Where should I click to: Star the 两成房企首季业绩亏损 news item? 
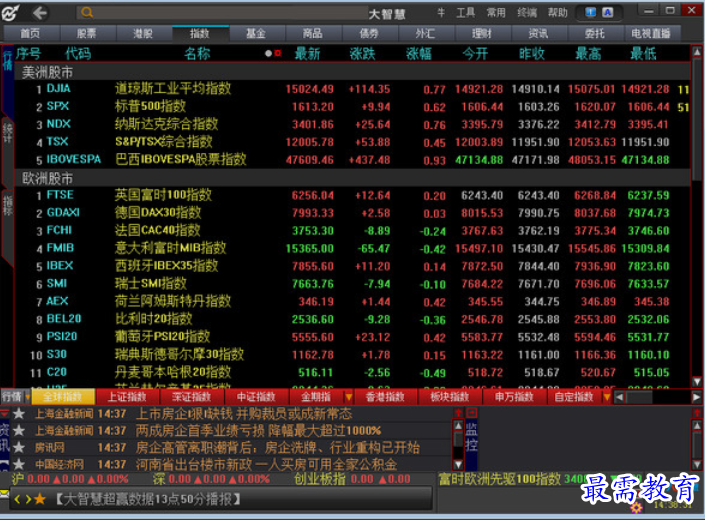click(x=19, y=431)
